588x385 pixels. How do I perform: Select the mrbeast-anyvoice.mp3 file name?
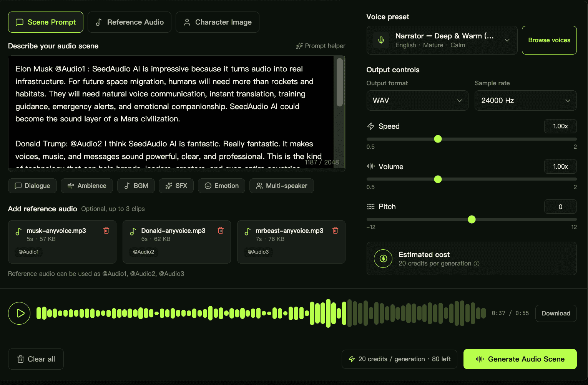point(289,231)
